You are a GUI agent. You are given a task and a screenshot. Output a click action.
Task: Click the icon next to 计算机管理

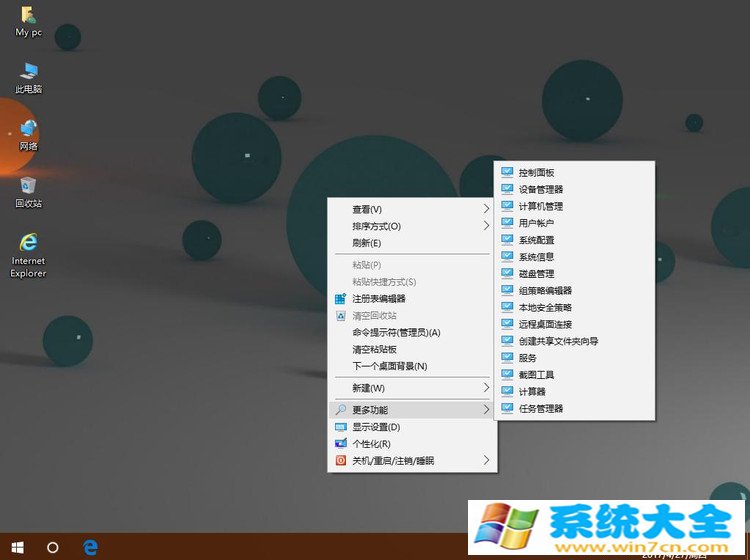(x=507, y=206)
